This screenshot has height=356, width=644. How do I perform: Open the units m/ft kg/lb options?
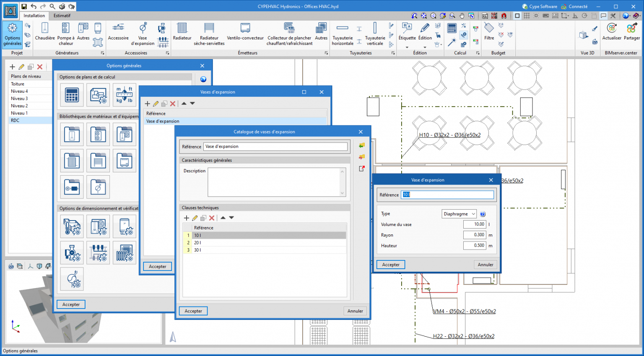click(x=125, y=95)
